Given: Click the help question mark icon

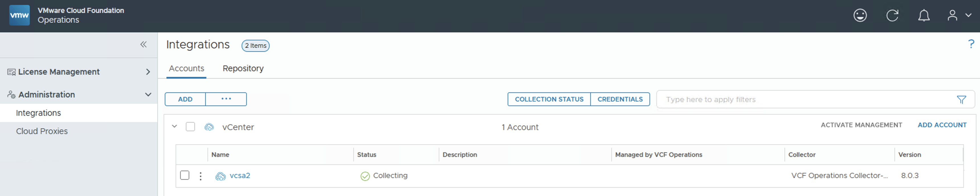Looking at the screenshot, I should (x=971, y=44).
